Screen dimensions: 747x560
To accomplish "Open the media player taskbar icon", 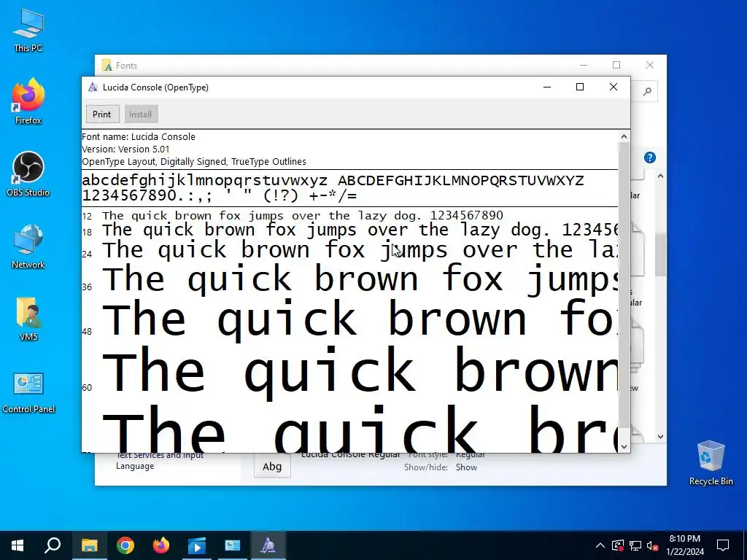I will tap(197, 545).
